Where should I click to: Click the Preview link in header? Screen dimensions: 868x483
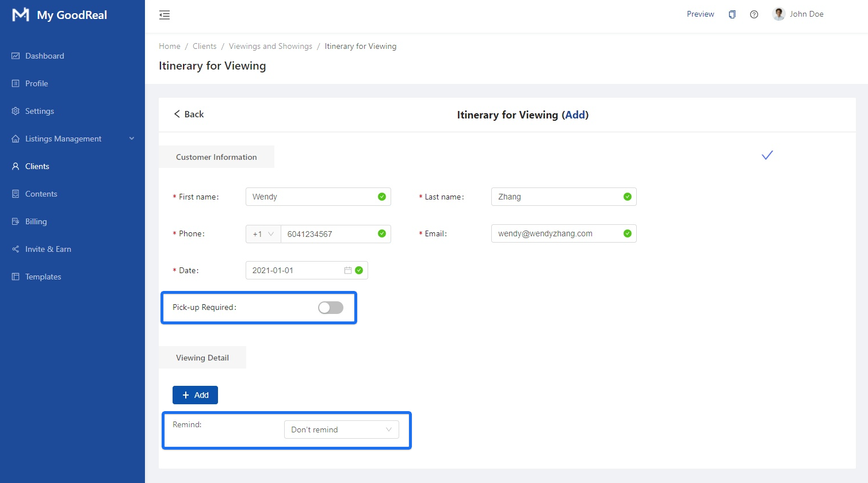700,14
